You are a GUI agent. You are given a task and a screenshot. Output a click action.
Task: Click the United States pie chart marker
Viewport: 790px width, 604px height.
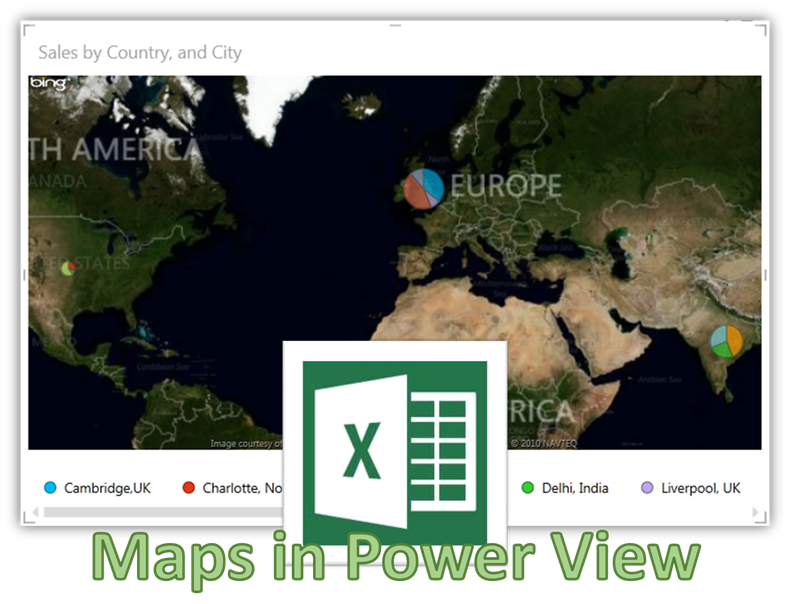click(69, 268)
